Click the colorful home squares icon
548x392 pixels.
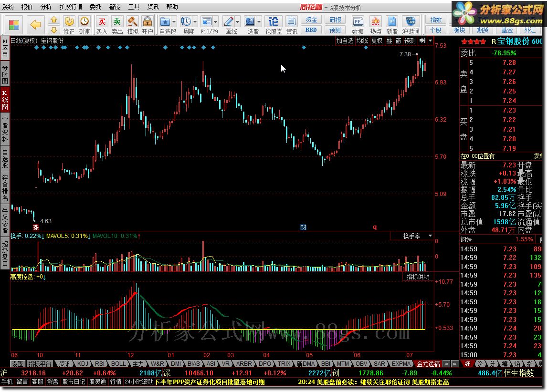14,25
